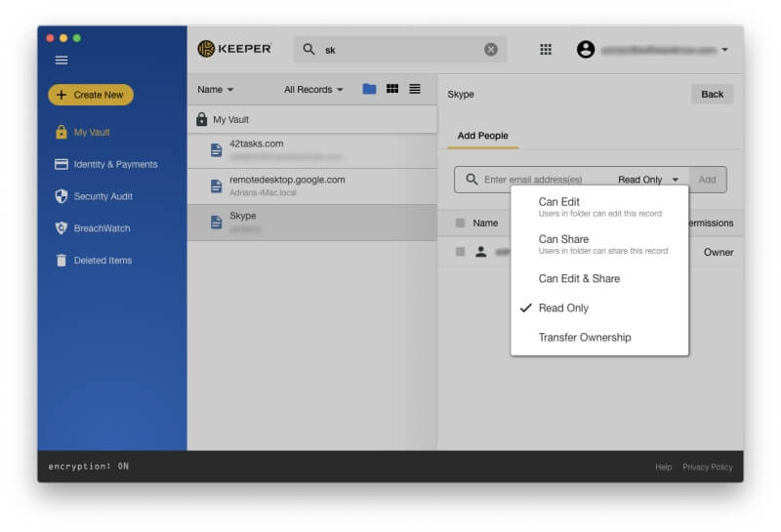781x532 pixels.
Task: Click the document icon beside remotedesktop.google.com
Action: tap(216, 185)
